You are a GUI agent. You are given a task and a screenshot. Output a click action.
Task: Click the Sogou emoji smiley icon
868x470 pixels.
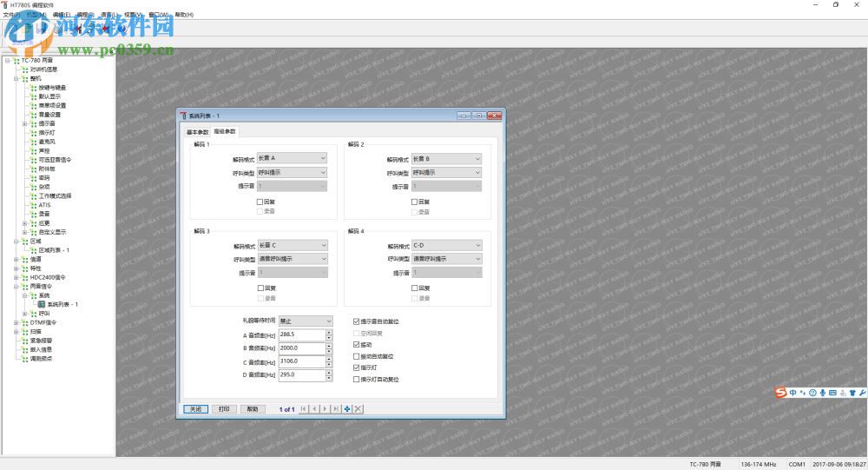tap(812, 393)
